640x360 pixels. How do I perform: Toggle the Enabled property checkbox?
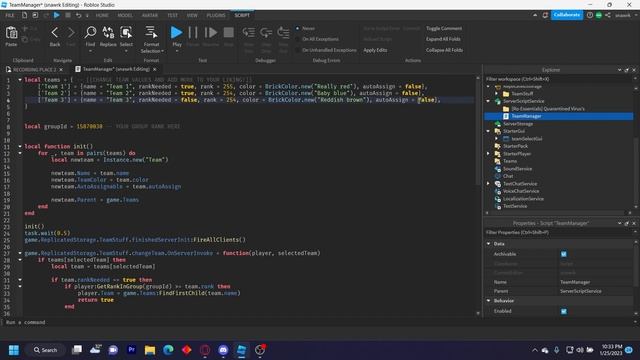[564, 311]
